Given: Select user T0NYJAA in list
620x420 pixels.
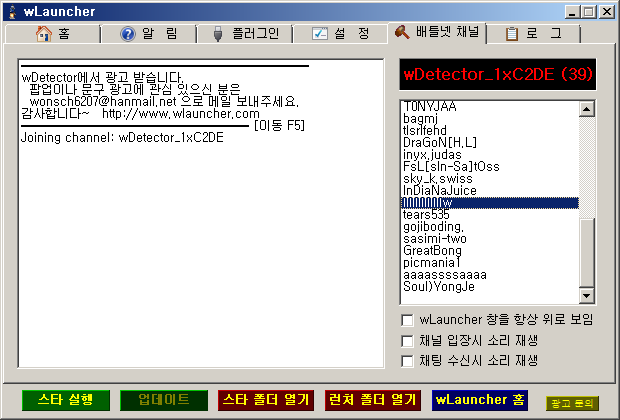Looking at the screenshot, I should point(490,106).
